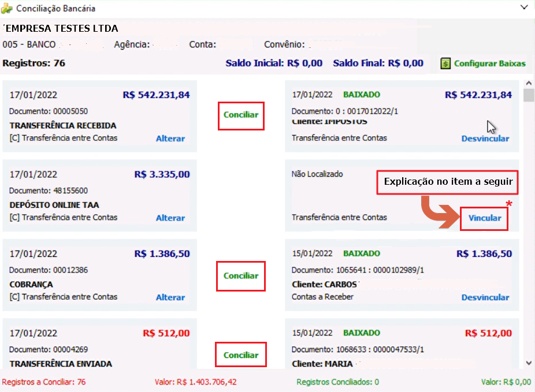Click 'Cliente: MARIA' text
535x392 pixels.
click(322, 364)
